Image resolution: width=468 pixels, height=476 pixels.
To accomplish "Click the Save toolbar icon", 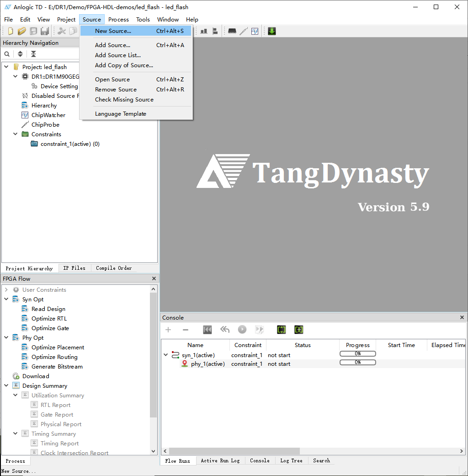I will tap(33, 31).
